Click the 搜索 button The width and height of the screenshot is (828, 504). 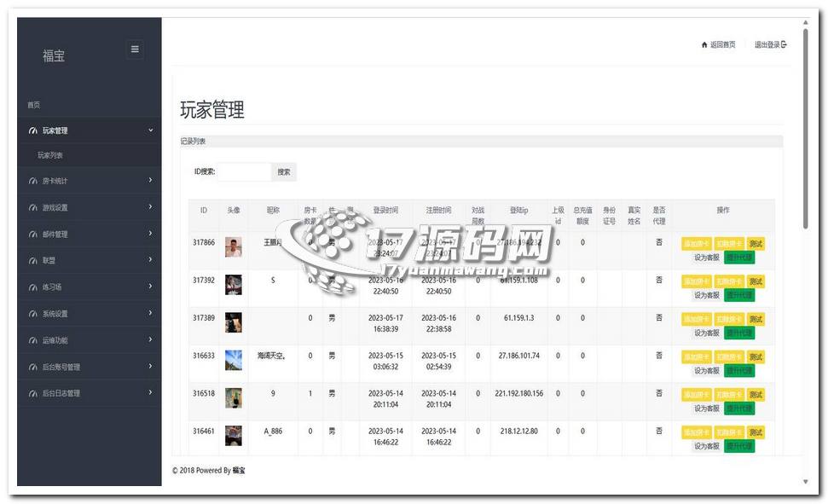pos(284,172)
